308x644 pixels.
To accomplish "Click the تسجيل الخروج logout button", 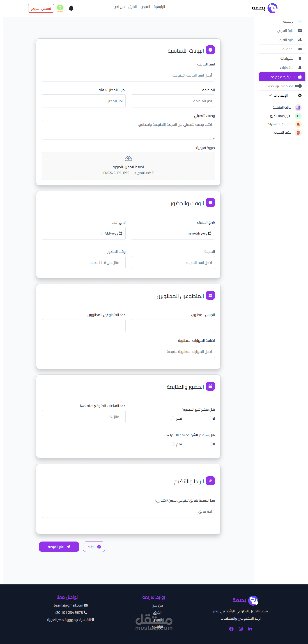I will 41,9.
